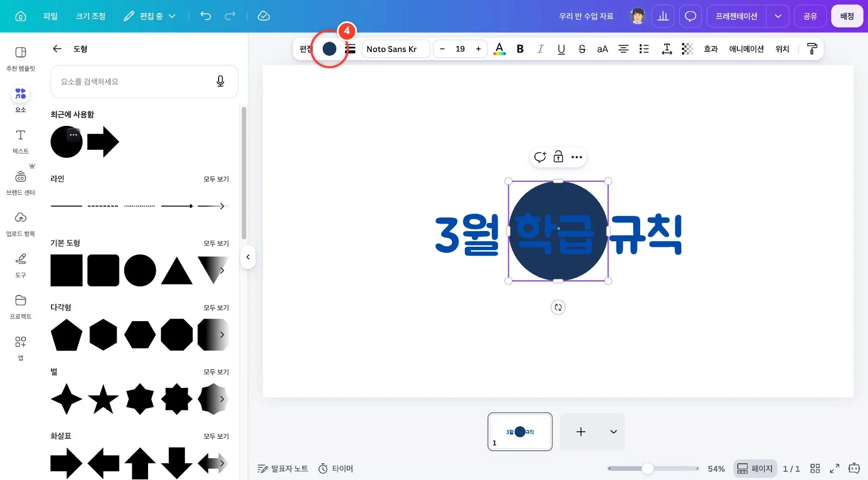Viewport: 868px width, 480px height.
Task: Go back from the 도형 panel
Action: [x=57, y=49]
